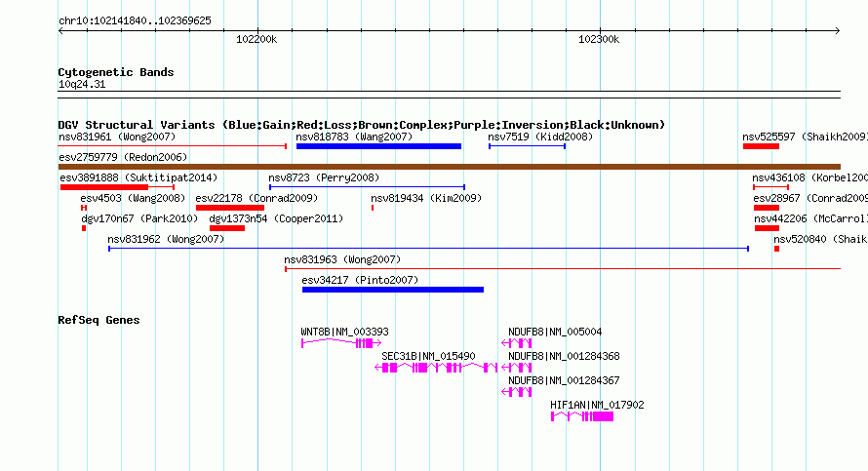Click the nsv7519 (Kidd2008) label
The width and height of the screenshot is (868, 471).
(x=540, y=137)
